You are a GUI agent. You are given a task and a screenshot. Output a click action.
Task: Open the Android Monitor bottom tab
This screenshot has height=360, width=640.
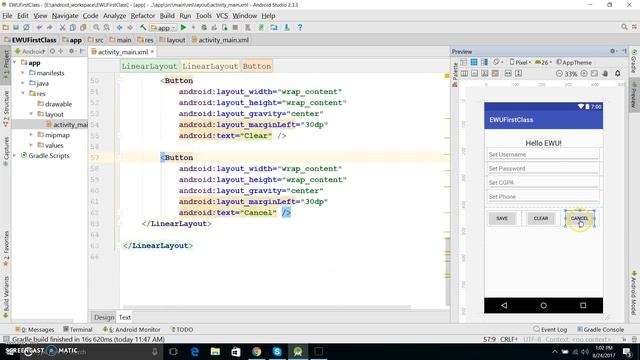(x=131, y=329)
